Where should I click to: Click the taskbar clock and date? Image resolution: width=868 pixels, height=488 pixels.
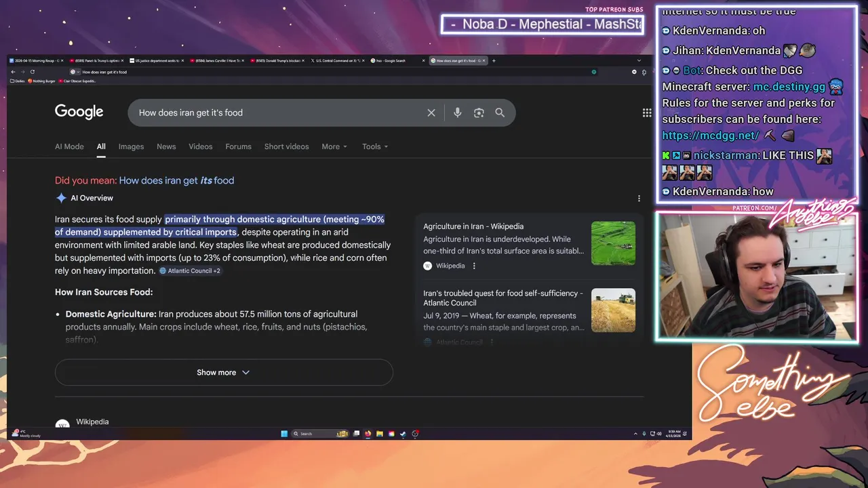tap(675, 434)
